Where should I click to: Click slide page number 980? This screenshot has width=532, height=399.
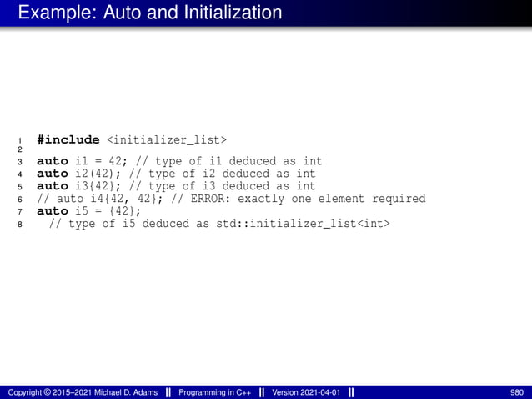click(x=517, y=392)
